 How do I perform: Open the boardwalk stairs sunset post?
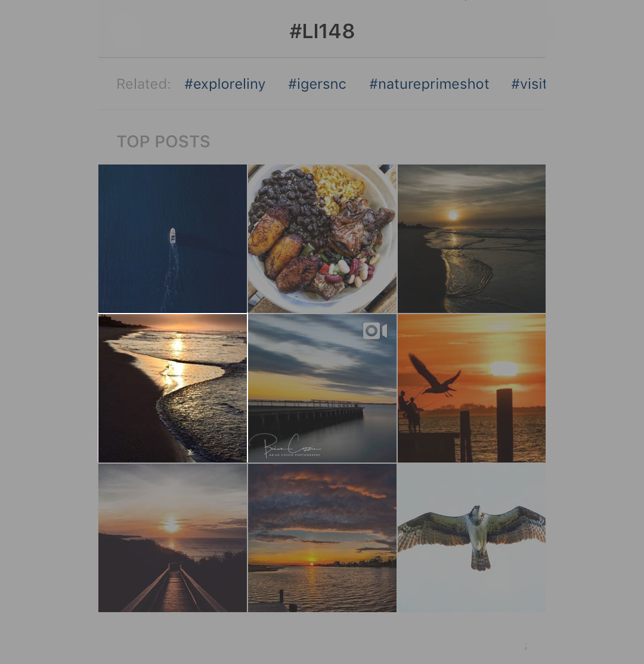pyautogui.click(x=172, y=538)
